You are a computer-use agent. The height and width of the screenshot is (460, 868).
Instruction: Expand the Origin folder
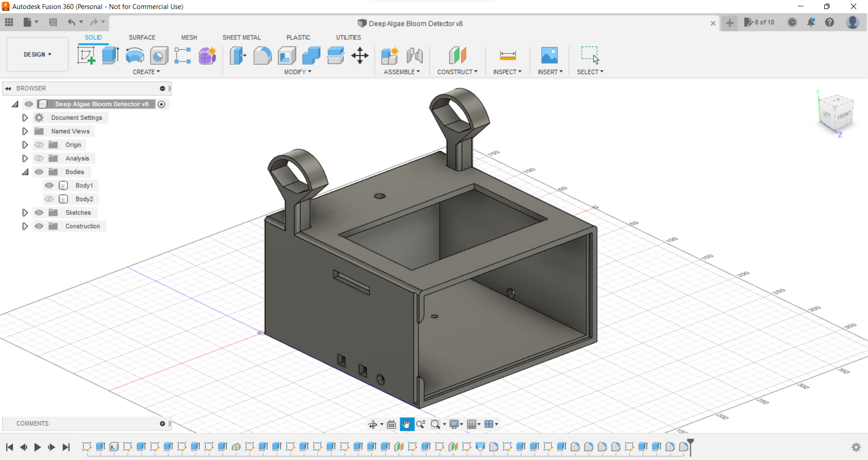pos(25,145)
